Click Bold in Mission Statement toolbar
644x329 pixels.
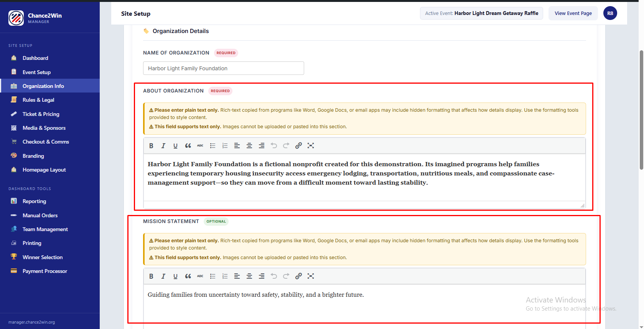coord(151,276)
